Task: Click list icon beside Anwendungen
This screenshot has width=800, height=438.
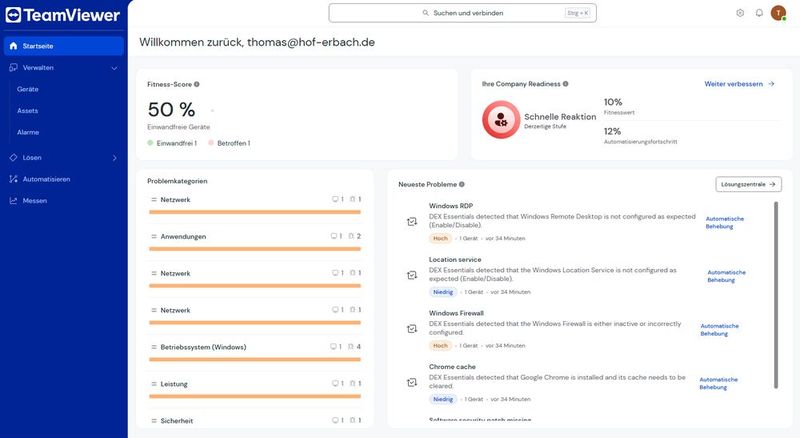Action: tap(154, 236)
